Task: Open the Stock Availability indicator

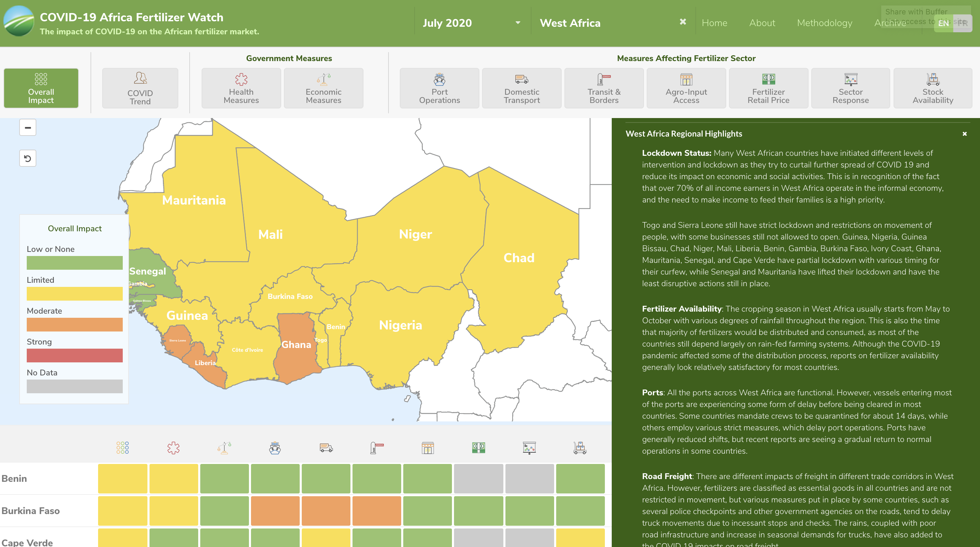Action: 932,88
